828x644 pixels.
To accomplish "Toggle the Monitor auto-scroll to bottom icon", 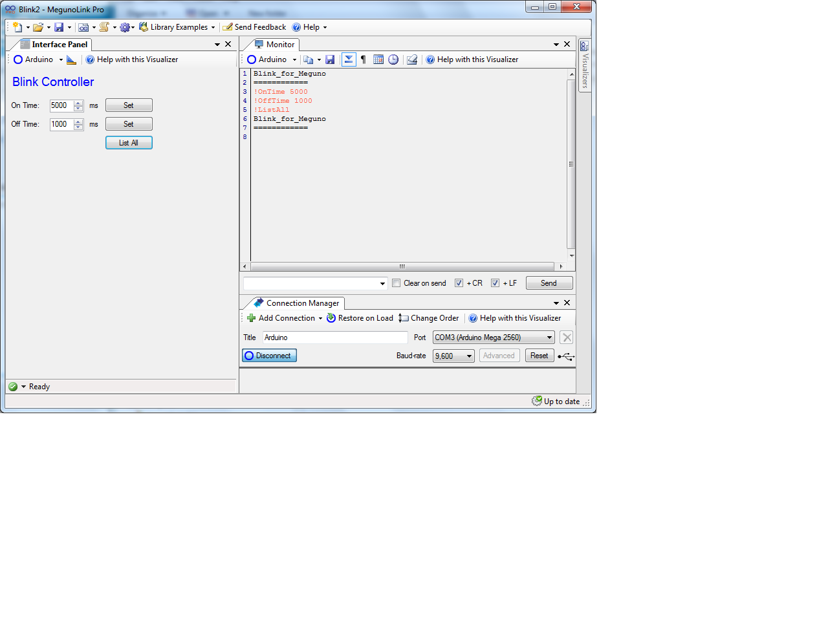I will [349, 59].
